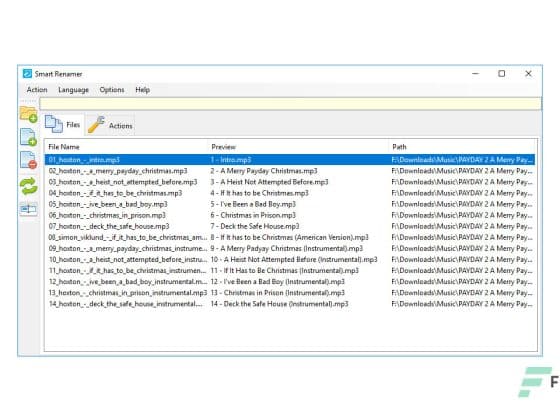Select file 06_hoxton_-_christmas_in_prison.mp3
Screen dimensions: 560x420
(x=107, y=215)
